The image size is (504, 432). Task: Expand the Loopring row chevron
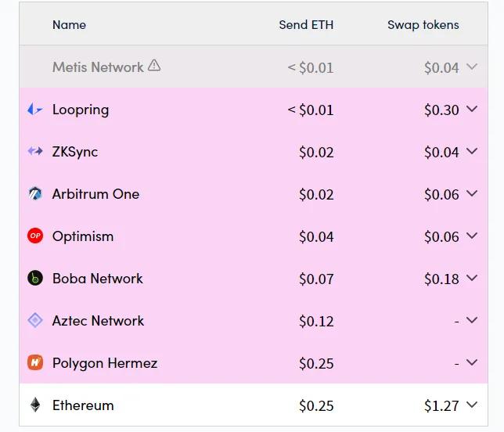pyautogui.click(x=471, y=110)
